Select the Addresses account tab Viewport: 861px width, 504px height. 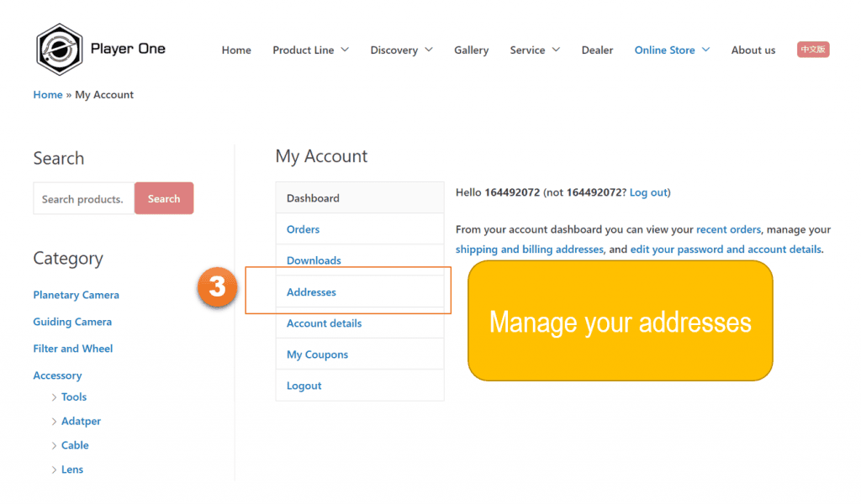(x=311, y=292)
